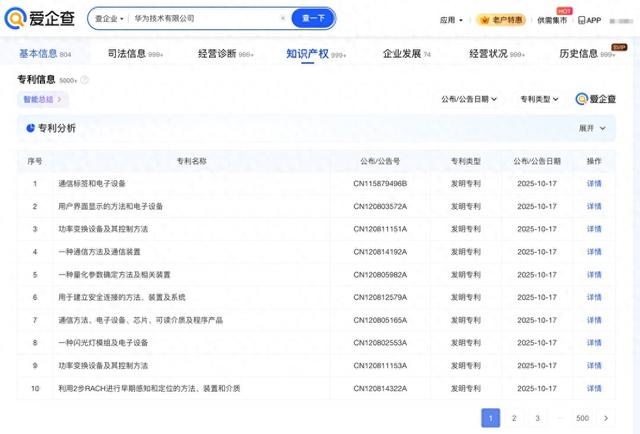Click the 老户特惠 crown badge
Image resolution: width=640 pixels, height=434 pixels.
point(500,19)
